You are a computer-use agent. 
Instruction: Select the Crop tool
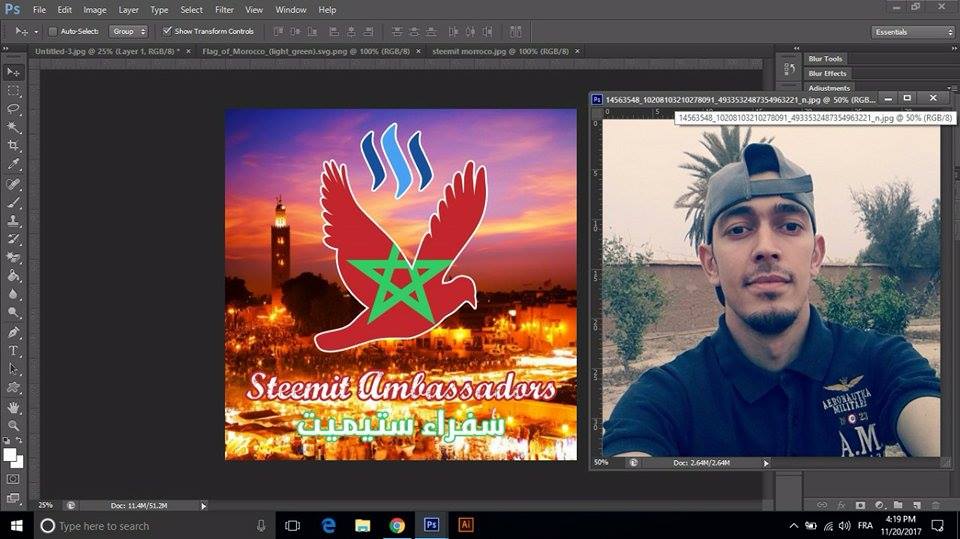pyautogui.click(x=13, y=146)
